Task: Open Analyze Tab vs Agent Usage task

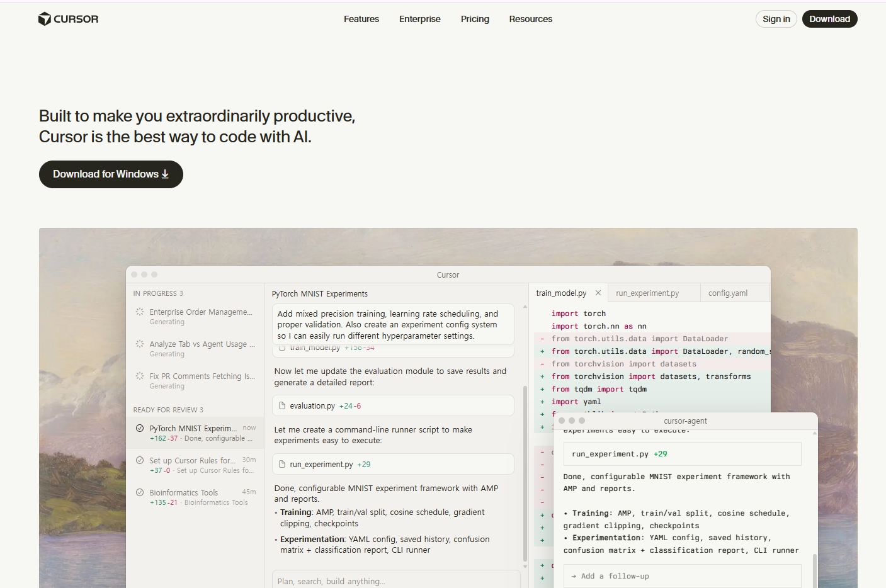Action: coord(195,349)
